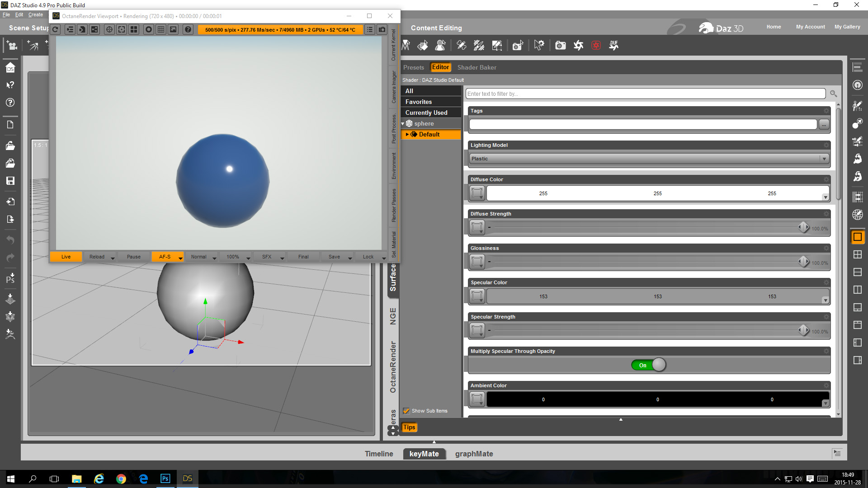Click the Final render button
Viewport: 868px width, 488px height.
(x=303, y=257)
